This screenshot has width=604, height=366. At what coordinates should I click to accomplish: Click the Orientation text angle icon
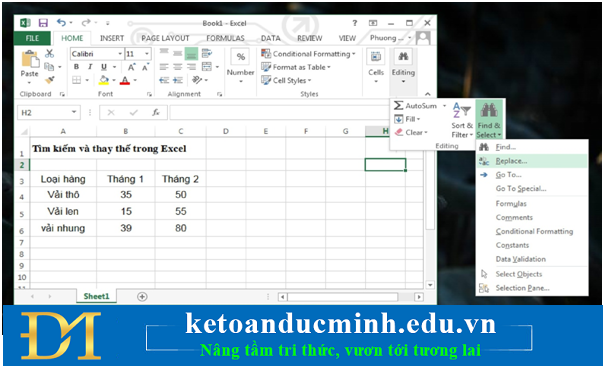point(197,80)
